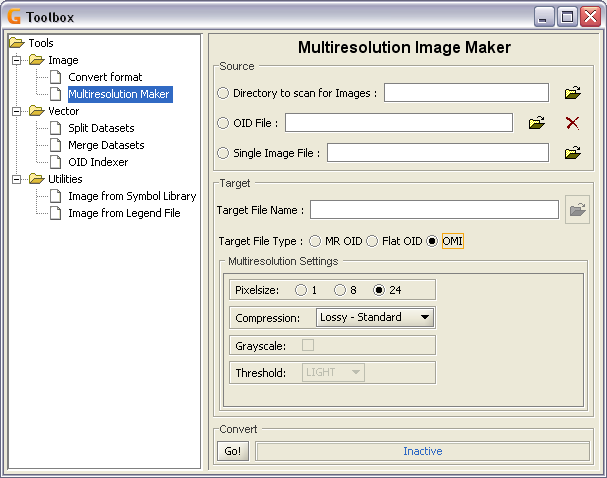607x478 pixels.
Task: Toggle the Grayscale checkbox
Action: pos(308,345)
